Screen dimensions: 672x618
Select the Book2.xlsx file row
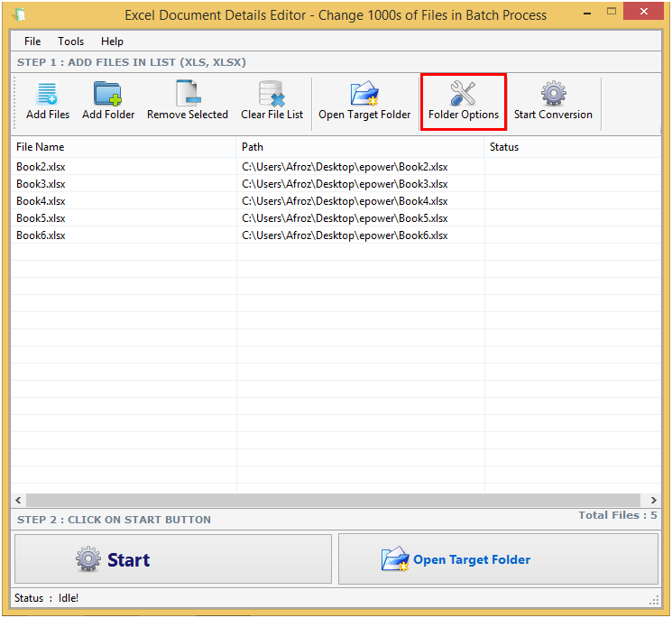(x=336, y=167)
